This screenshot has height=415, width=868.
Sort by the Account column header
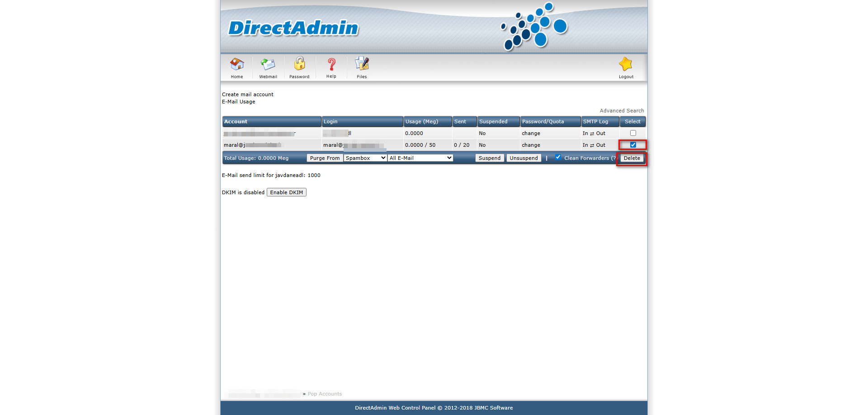tap(236, 121)
